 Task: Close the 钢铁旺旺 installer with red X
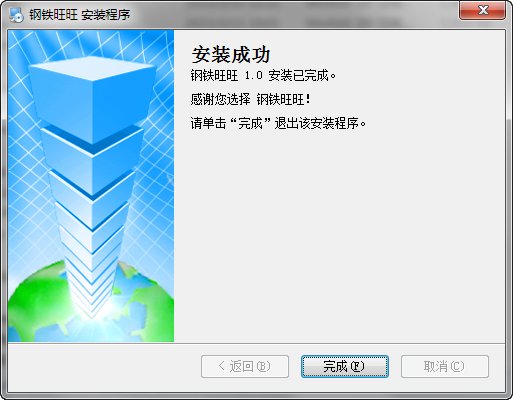[482, 10]
